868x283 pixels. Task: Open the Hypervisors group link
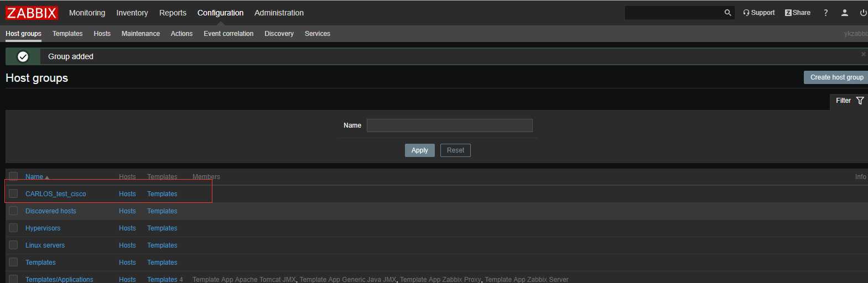coord(43,228)
